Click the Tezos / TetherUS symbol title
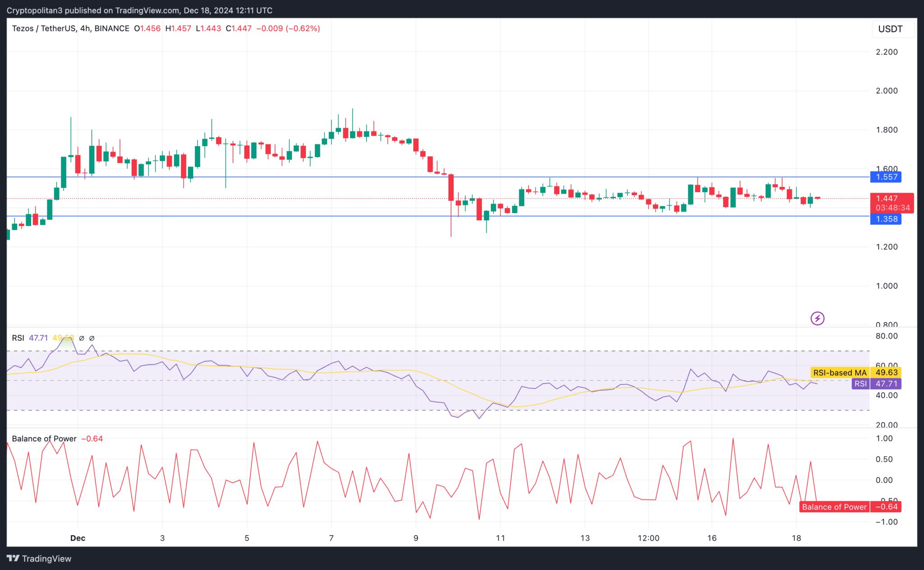 pos(44,28)
